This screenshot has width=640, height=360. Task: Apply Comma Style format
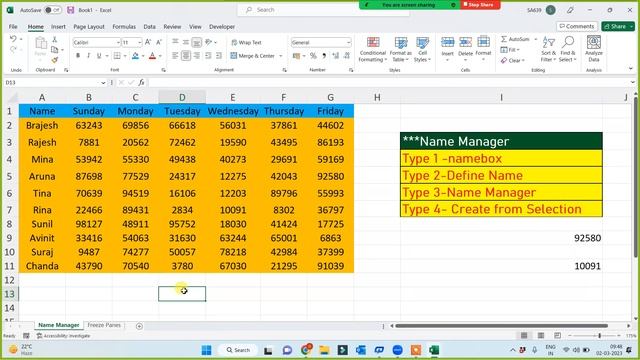click(x=324, y=56)
